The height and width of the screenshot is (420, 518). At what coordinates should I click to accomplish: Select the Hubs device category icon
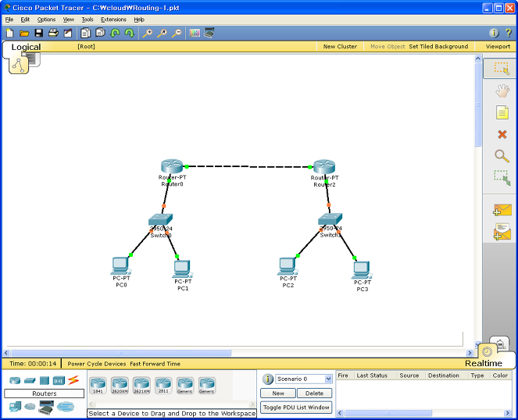click(x=45, y=381)
